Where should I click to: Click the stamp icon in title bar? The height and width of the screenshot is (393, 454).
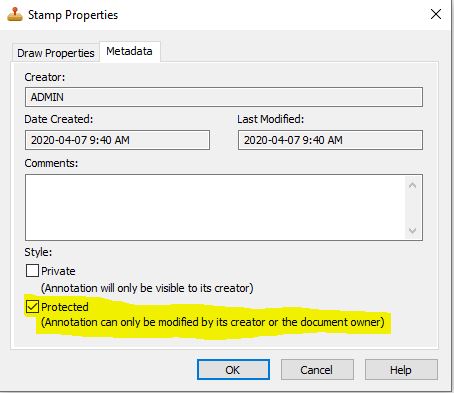tap(15, 14)
